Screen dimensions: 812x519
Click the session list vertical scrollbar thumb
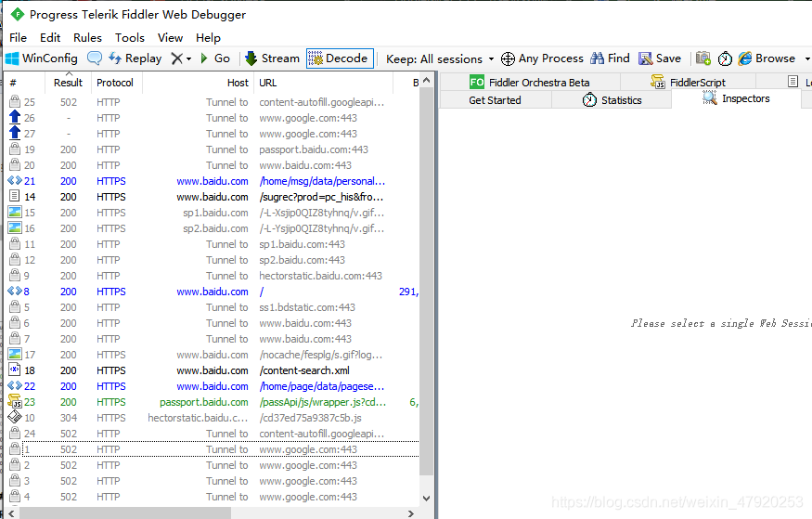coord(426,281)
